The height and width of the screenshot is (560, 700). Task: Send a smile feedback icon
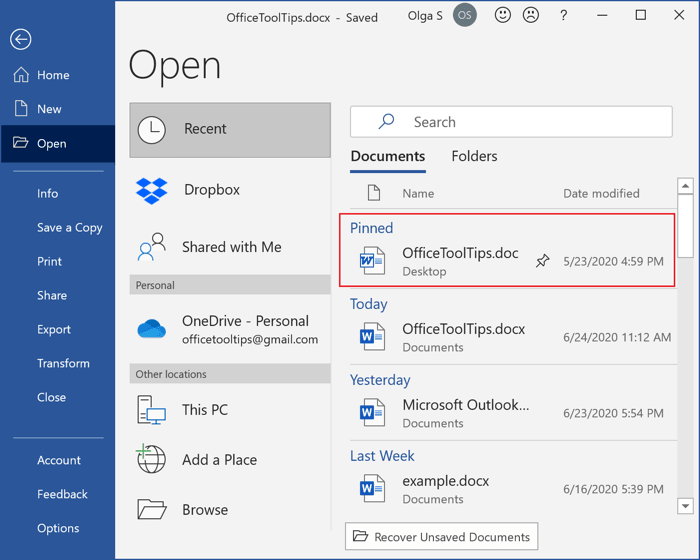[x=503, y=15]
